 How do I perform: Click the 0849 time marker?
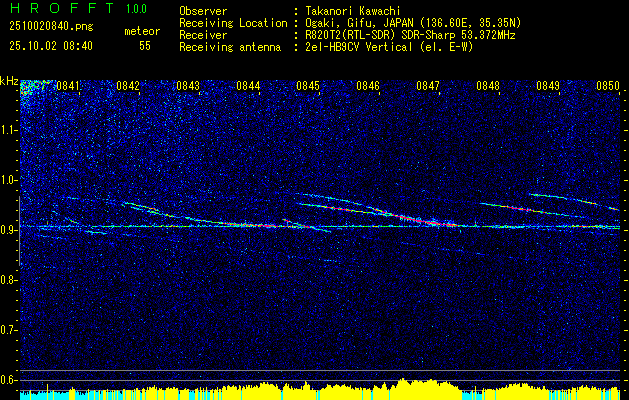(548, 86)
